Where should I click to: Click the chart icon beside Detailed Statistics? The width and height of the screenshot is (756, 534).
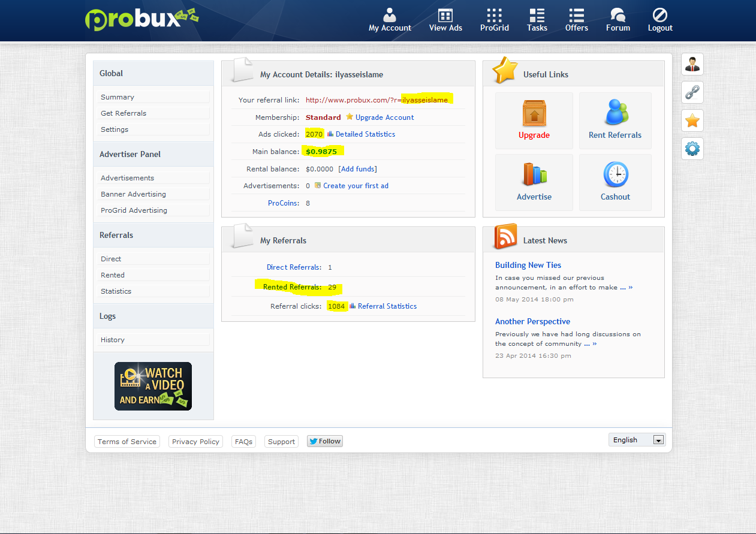pyautogui.click(x=330, y=134)
